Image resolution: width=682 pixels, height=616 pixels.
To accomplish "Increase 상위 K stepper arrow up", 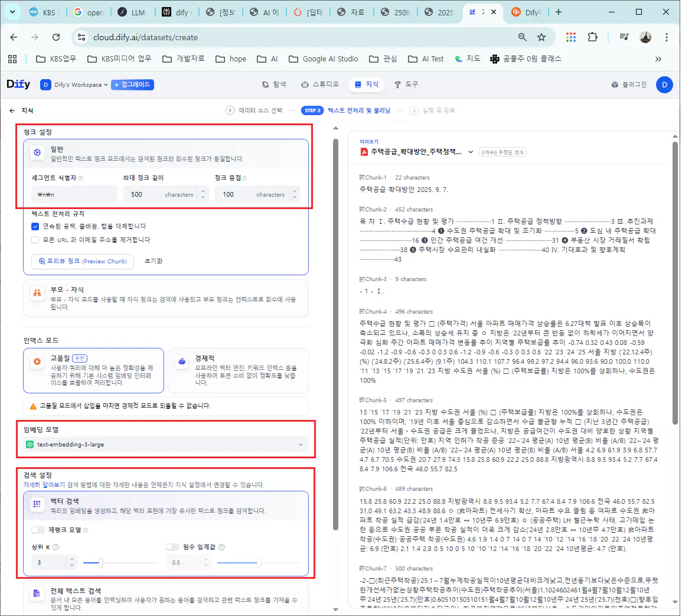I will pyautogui.click(x=72, y=559).
